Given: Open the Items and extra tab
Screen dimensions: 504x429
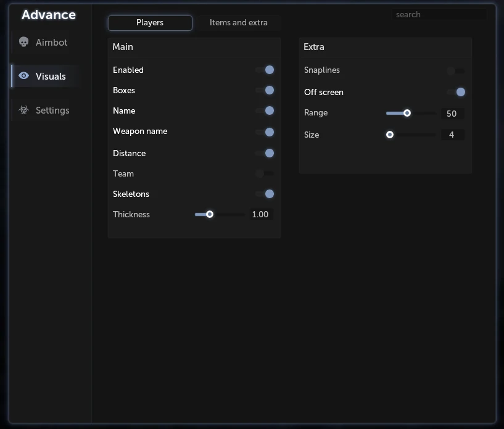Looking at the screenshot, I should click(239, 23).
